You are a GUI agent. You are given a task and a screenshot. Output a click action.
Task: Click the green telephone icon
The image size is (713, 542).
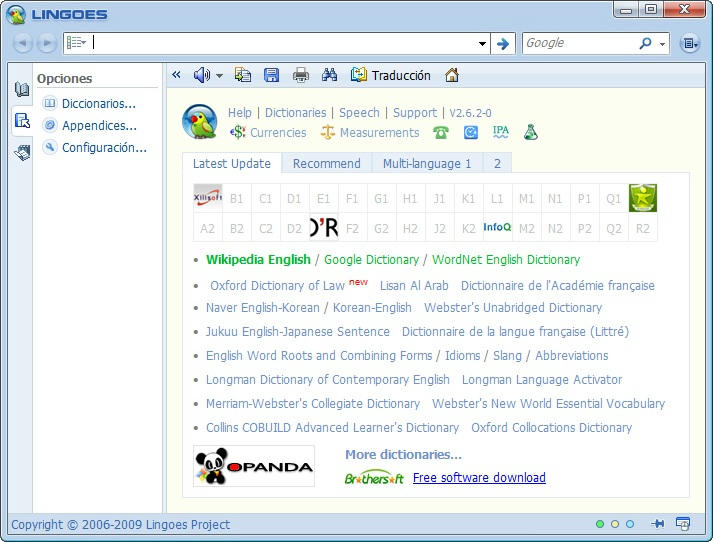point(441,132)
